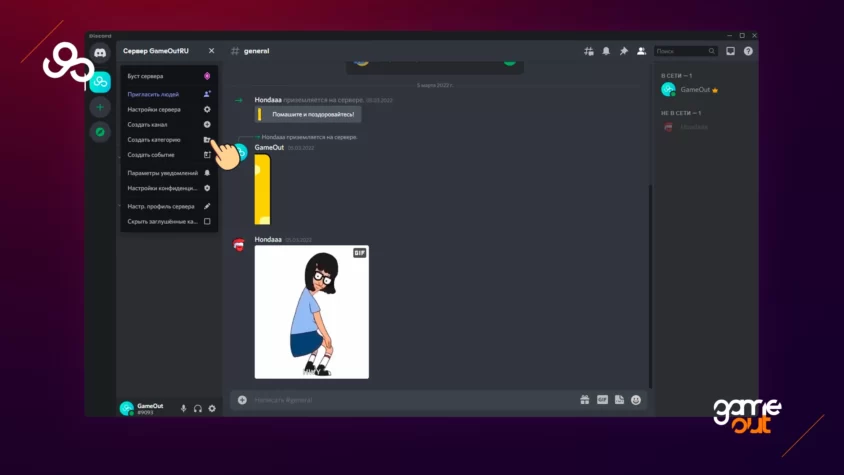Choose Буст сервера menu entry

click(169, 76)
